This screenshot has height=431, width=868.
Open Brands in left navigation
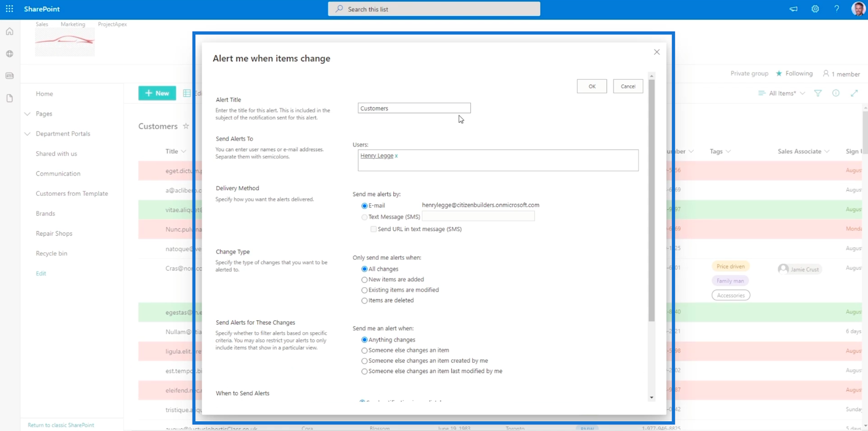tap(46, 214)
